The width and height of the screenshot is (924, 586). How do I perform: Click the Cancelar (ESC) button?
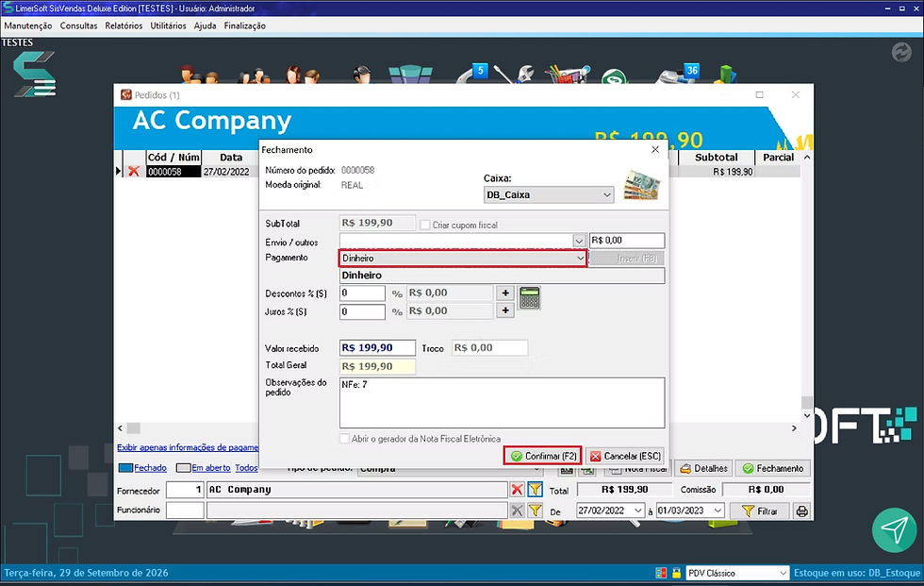[625, 457]
